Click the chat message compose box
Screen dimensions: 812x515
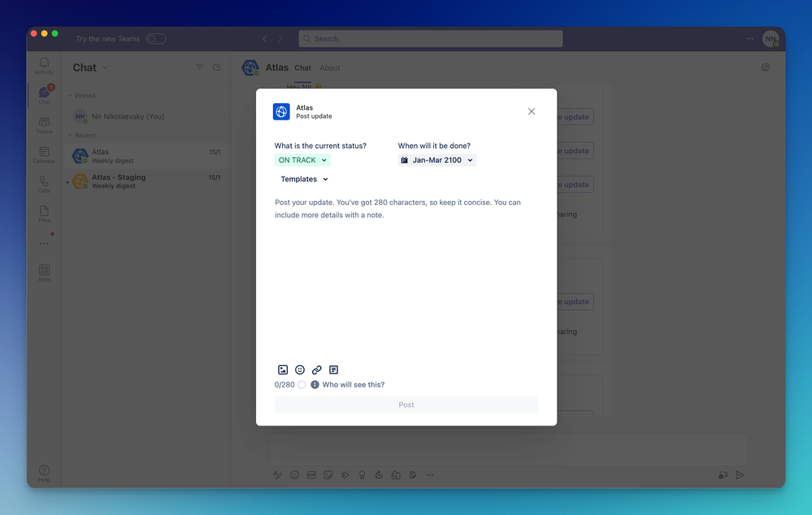point(509,449)
